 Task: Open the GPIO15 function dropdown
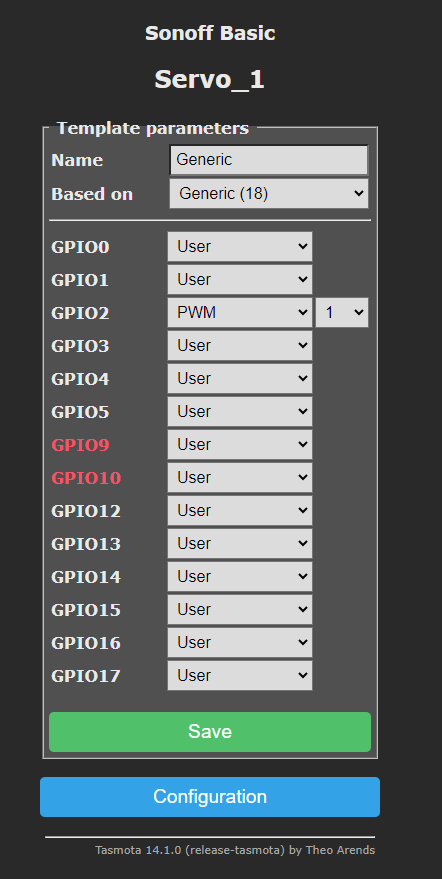click(x=240, y=609)
